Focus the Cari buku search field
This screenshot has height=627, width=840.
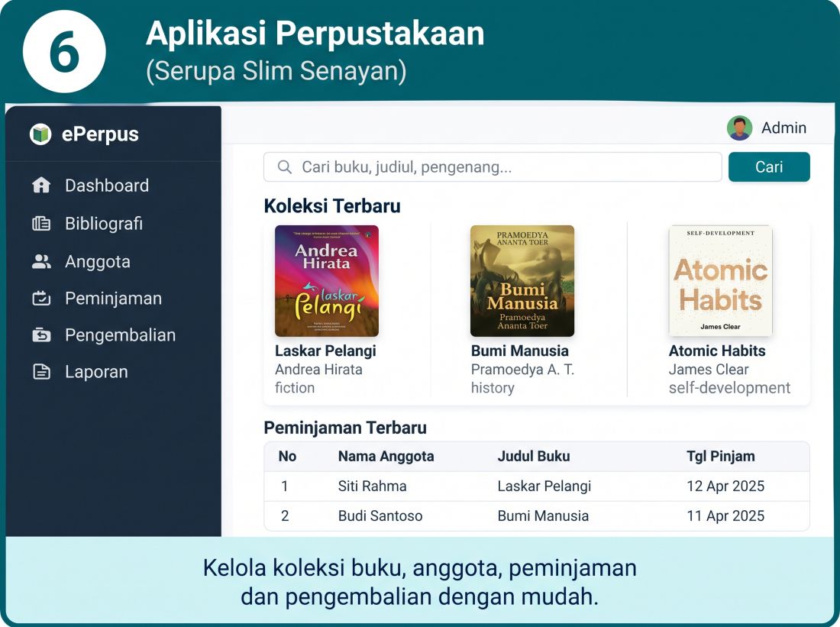pos(493,166)
